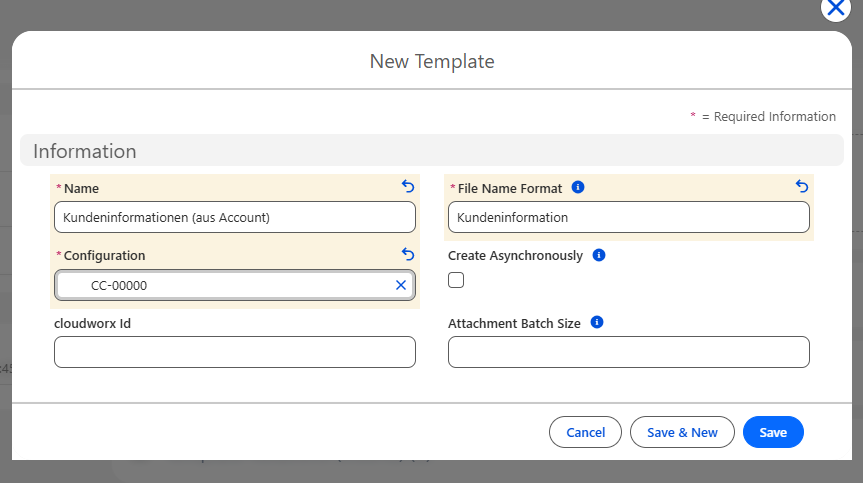
Task: Enable the Create Asynchronously checkbox
Action: point(456,281)
